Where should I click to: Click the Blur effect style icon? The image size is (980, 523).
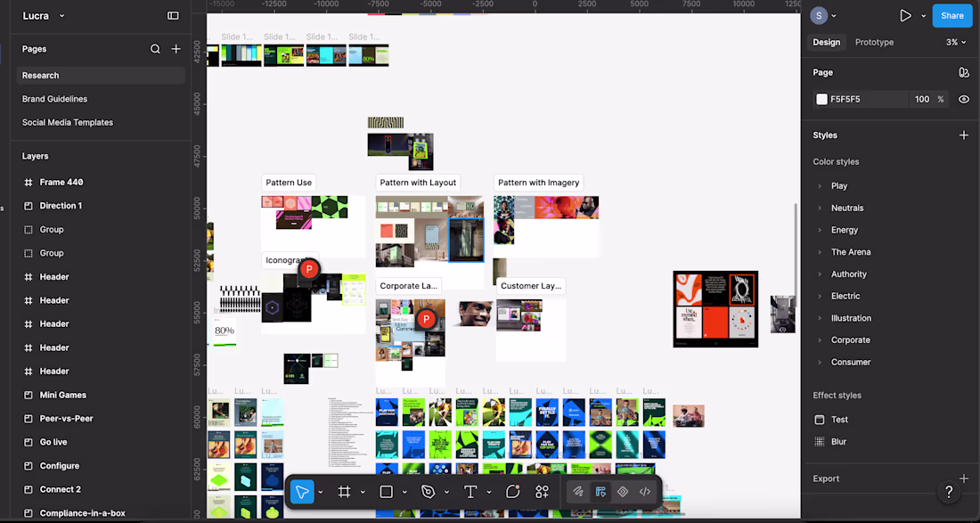[820, 442]
